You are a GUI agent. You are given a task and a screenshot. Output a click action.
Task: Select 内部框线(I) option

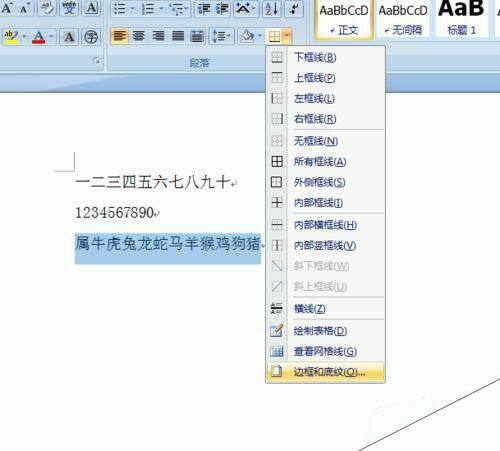coord(325,203)
